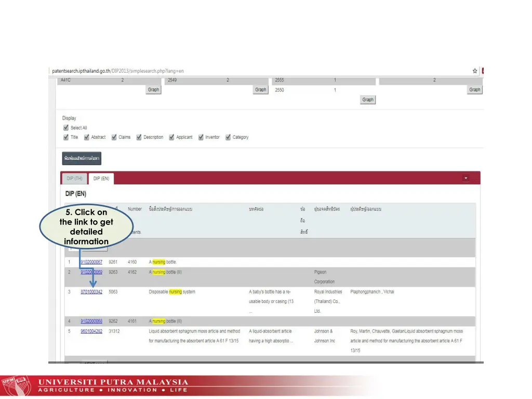Toggle the Inventor checkbox
The height and width of the screenshot is (399, 532).
coord(201,137)
